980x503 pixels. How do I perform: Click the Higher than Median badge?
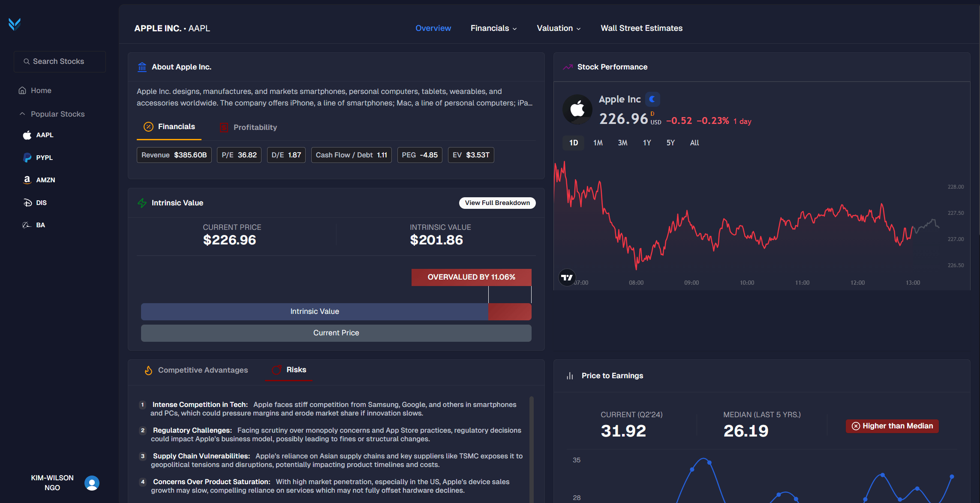point(892,426)
